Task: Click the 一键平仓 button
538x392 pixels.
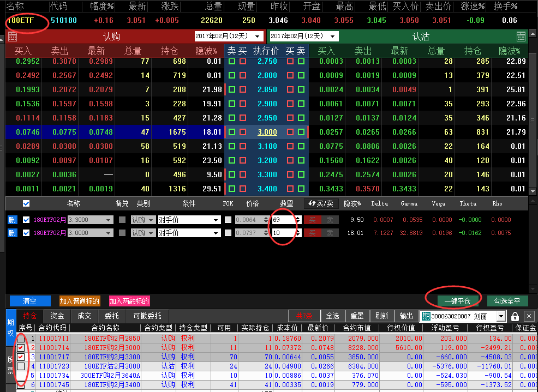Action: point(457,301)
